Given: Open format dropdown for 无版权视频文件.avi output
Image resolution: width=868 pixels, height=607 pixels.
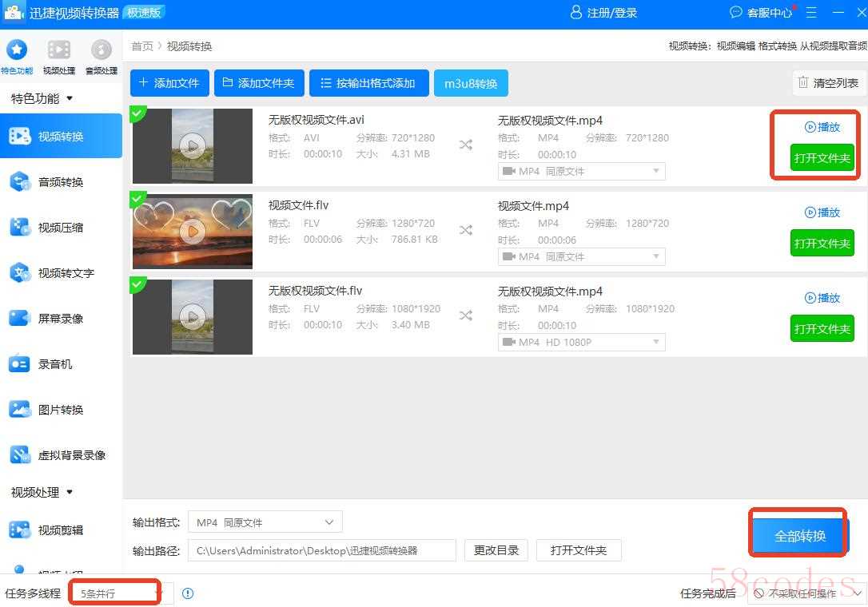Looking at the screenshot, I should tap(581, 172).
